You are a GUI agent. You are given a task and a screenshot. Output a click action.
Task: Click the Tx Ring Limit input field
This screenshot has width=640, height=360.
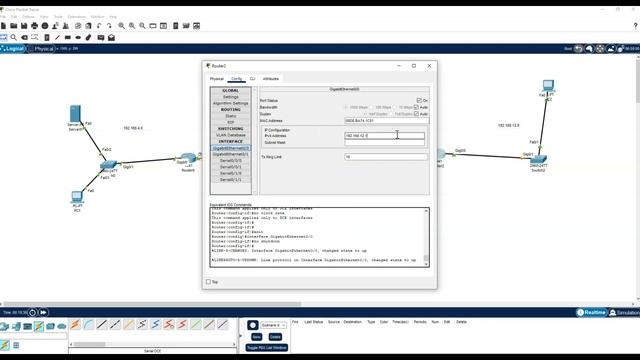click(x=386, y=157)
